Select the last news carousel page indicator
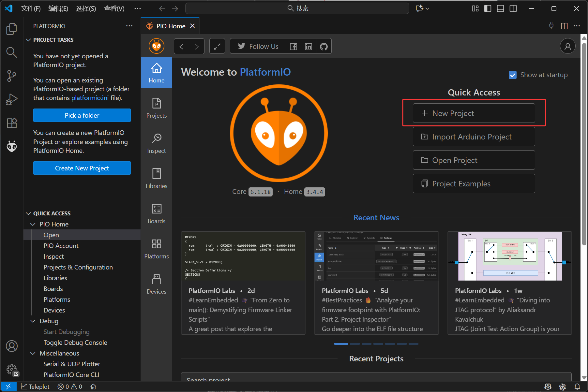588x392 pixels. point(414,343)
